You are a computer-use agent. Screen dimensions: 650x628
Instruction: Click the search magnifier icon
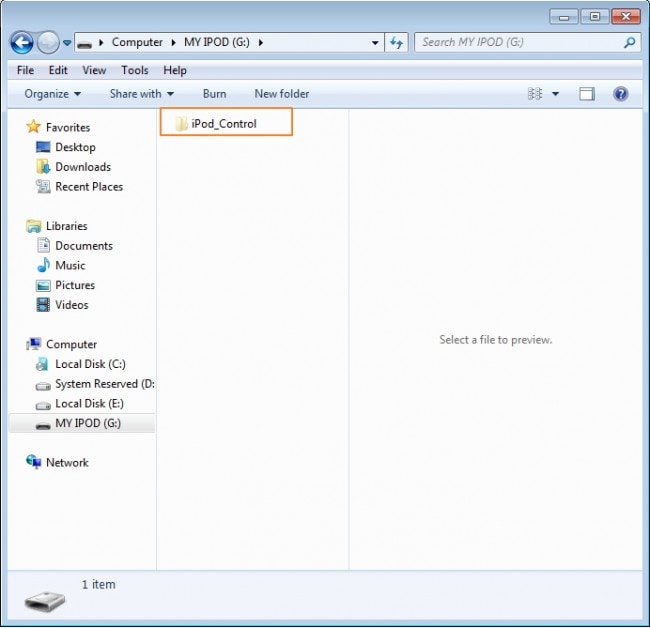tap(629, 42)
